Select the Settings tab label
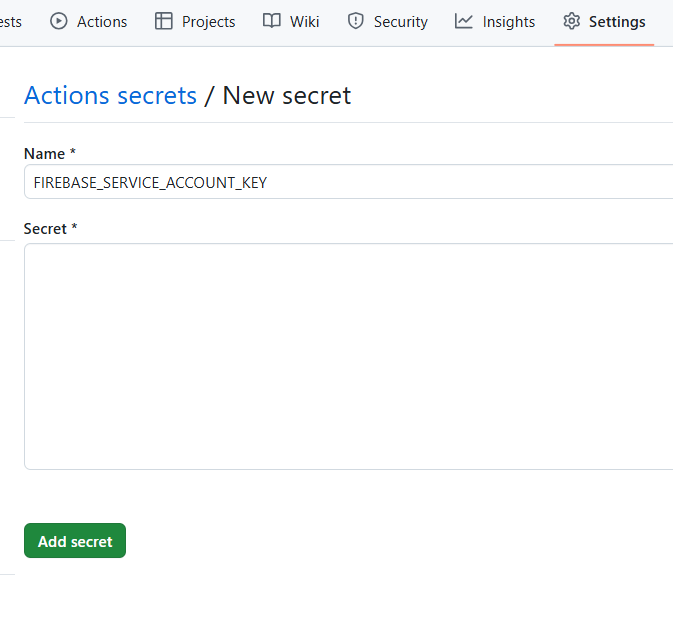Screen dimensions: 673x619 (617, 22)
